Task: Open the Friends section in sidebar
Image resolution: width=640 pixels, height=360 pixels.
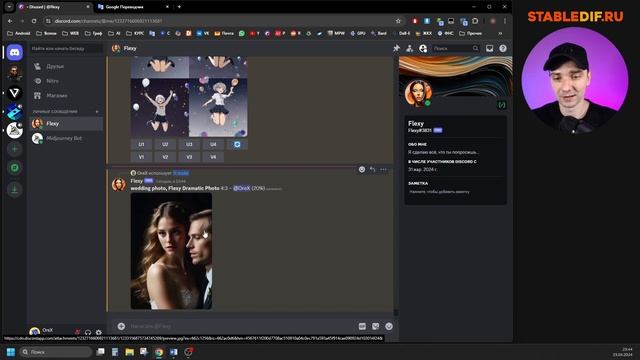Action: [66, 66]
